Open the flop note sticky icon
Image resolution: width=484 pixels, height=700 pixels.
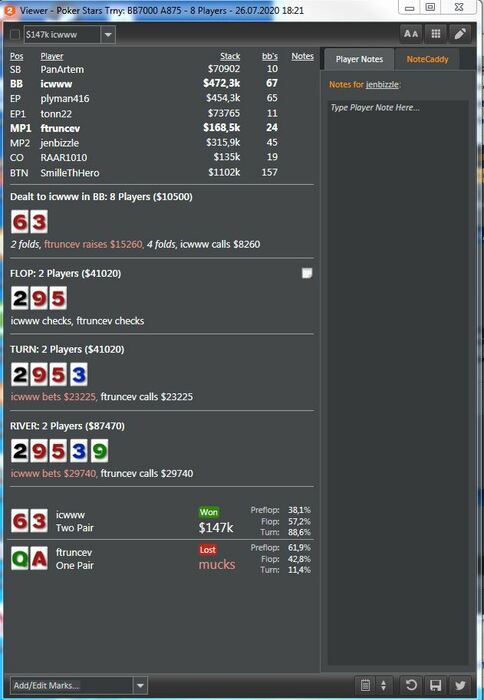click(x=307, y=273)
